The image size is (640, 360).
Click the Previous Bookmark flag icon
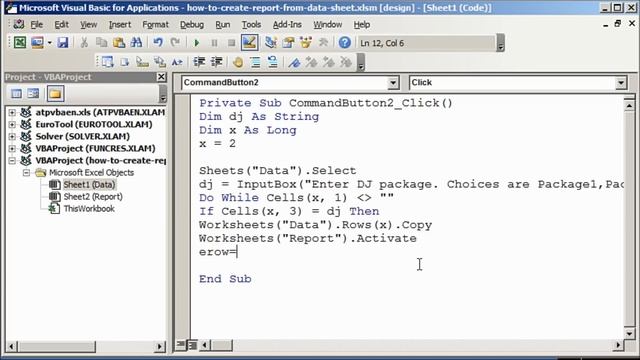[x=329, y=62]
